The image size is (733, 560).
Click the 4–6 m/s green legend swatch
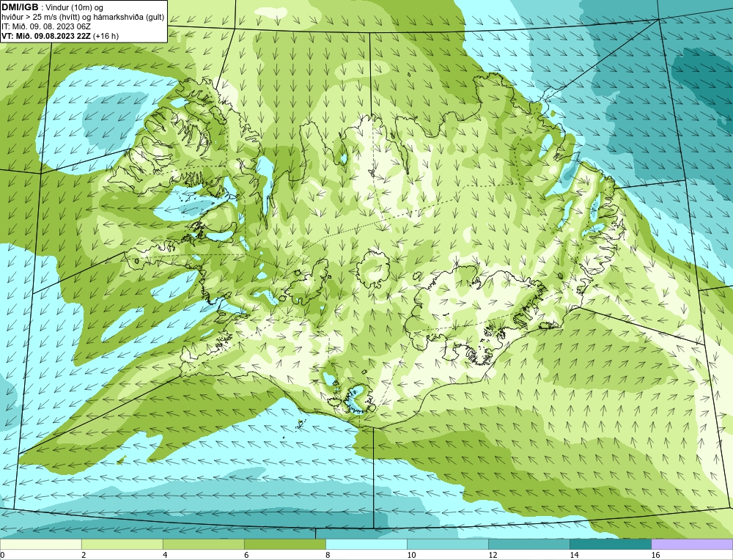point(204,544)
